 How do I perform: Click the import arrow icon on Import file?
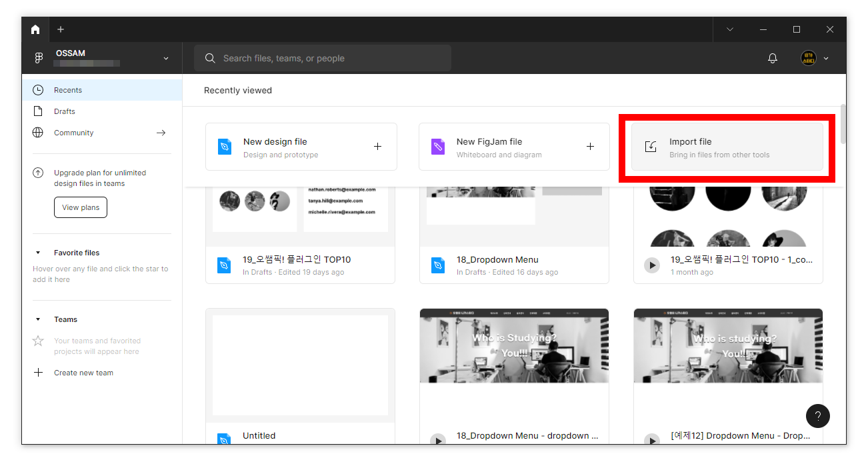651,147
